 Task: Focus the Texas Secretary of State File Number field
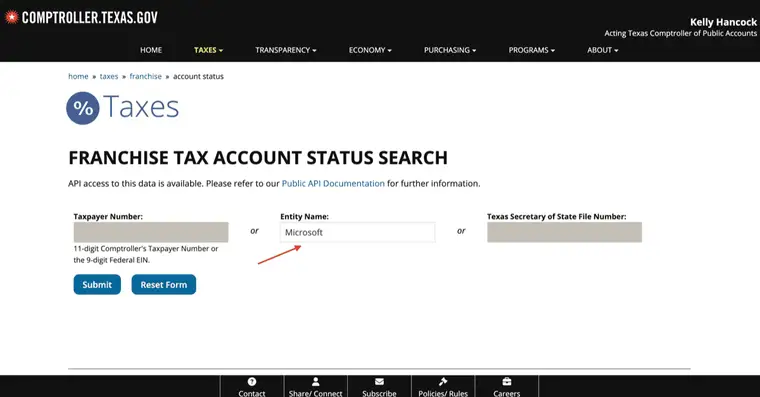click(x=564, y=232)
